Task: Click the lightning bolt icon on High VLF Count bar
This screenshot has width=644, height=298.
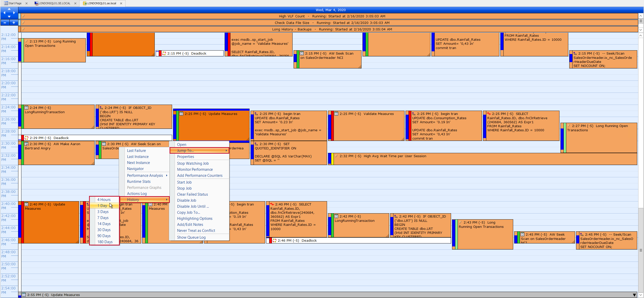Action: [x=23, y=16]
